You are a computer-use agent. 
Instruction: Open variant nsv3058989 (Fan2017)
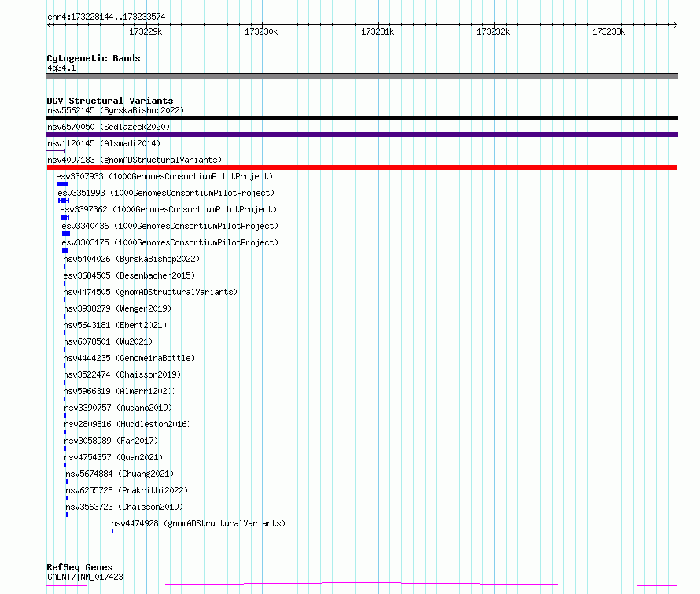click(x=111, y=441)
